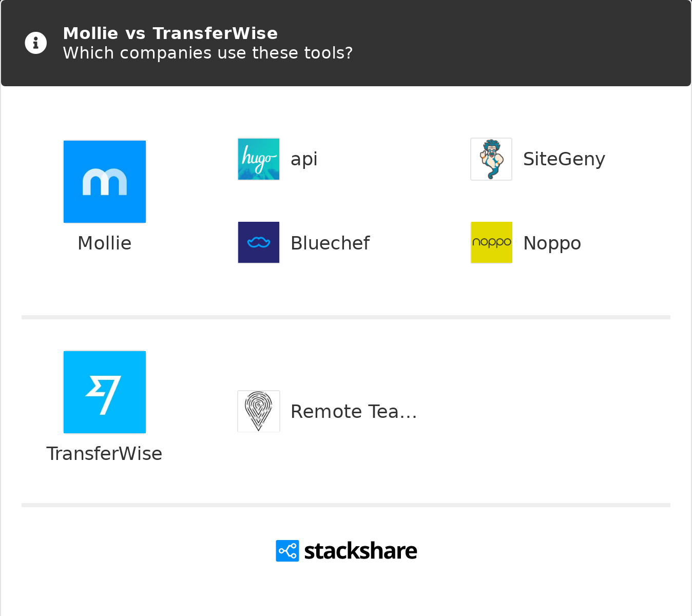Screen dimensions: 692x616
Task: Click the Mollie vs TransferWise title
Action: 170,33
